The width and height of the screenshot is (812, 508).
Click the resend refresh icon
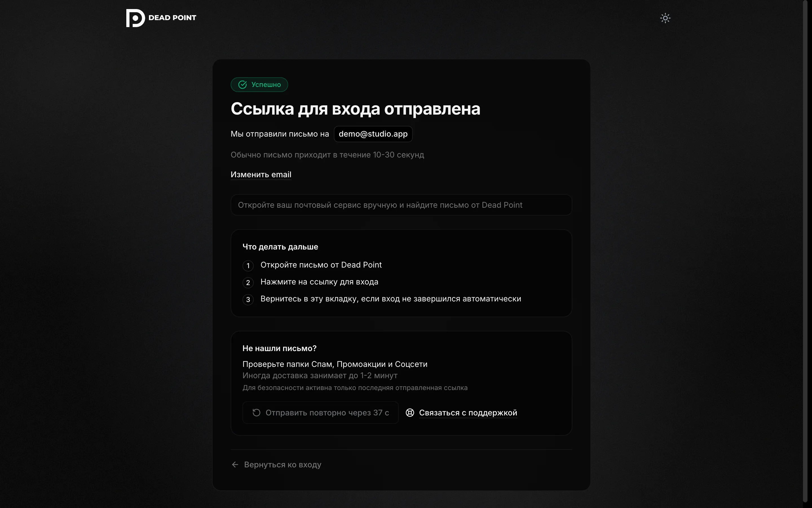(x=256, y=413)
